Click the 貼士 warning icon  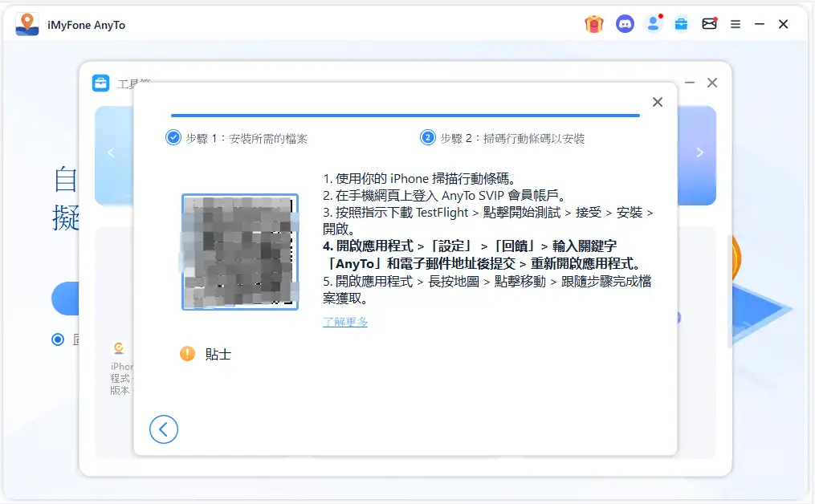[x=187, y=354]
